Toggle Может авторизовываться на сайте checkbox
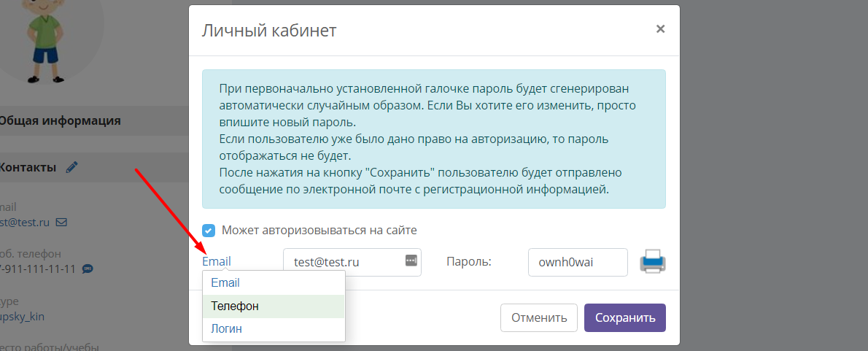 (209, 231)
